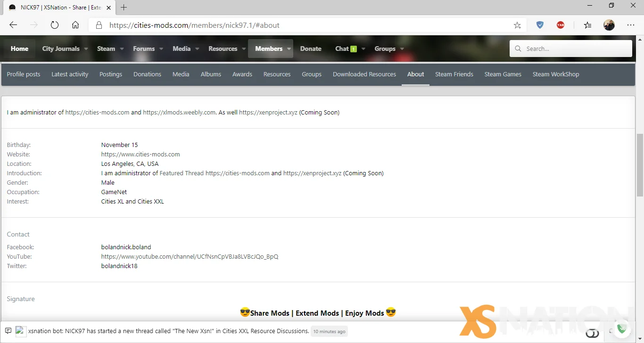Click the '10 minutes ago' timestamp
This screenshot has width=644, height=343.
[x=329, y=331]
